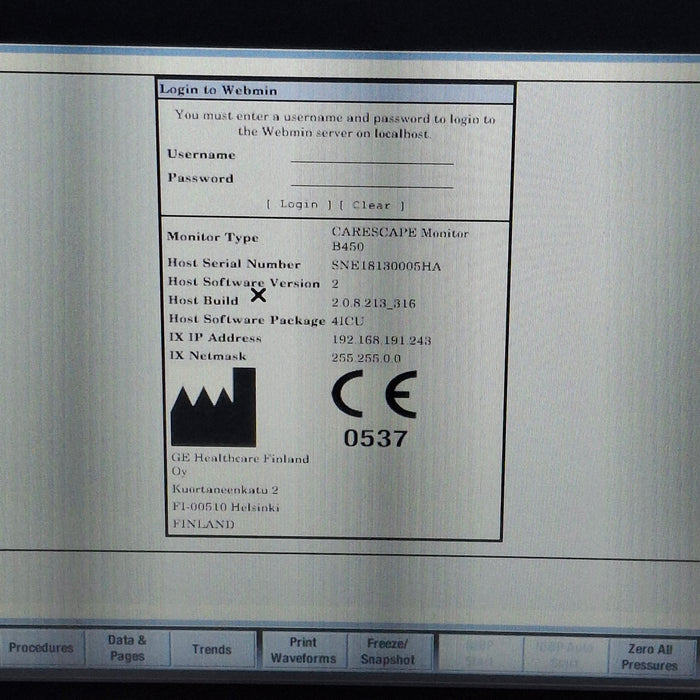Open the Procedures menu
700x700 pixels.
tap(41, 647)
